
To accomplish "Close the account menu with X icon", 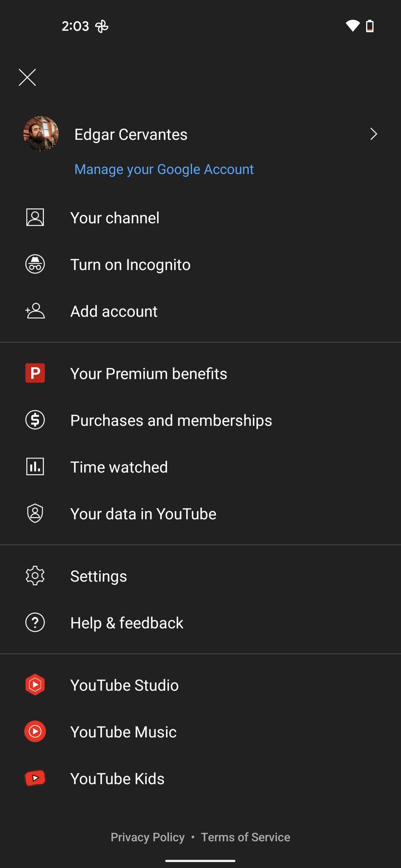I will coord(27,77).
